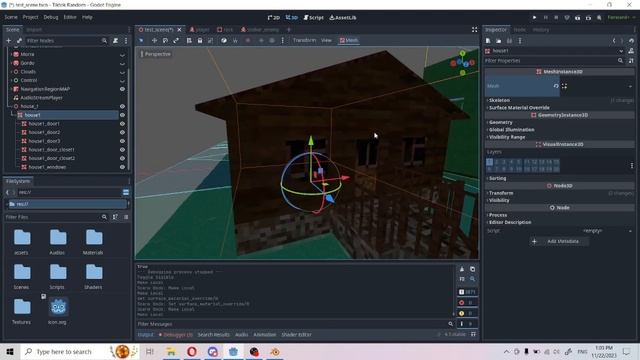Toggle the use local space cube icon
The height and width of the screenshot is (360, 640).
(224, 40)
